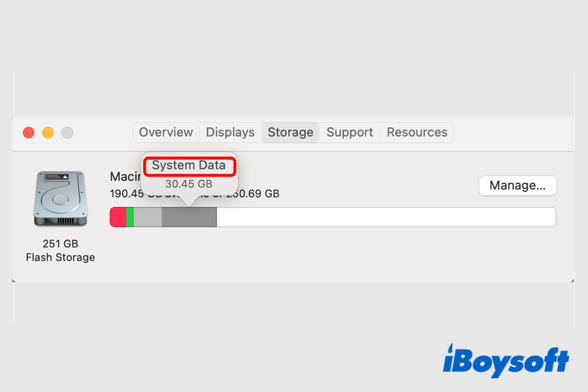Switch to the Overview tab
This screenshot has width=588, height=392.
166,132
